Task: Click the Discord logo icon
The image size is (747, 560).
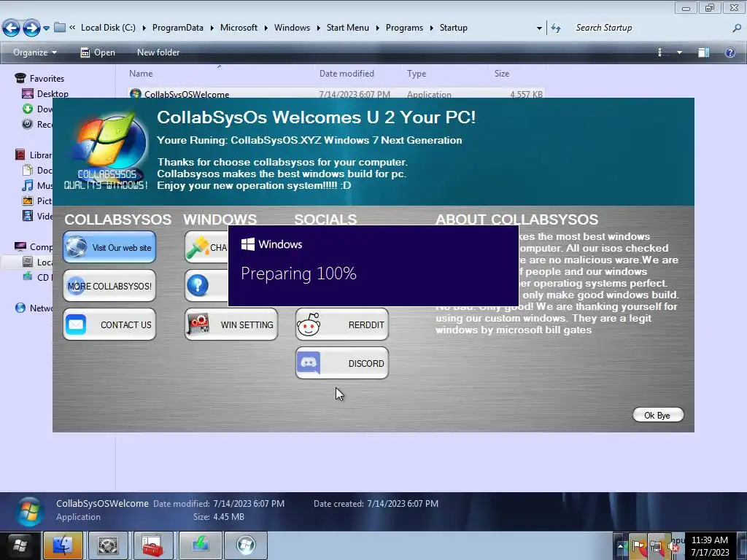Action: [x=309, y=363]
